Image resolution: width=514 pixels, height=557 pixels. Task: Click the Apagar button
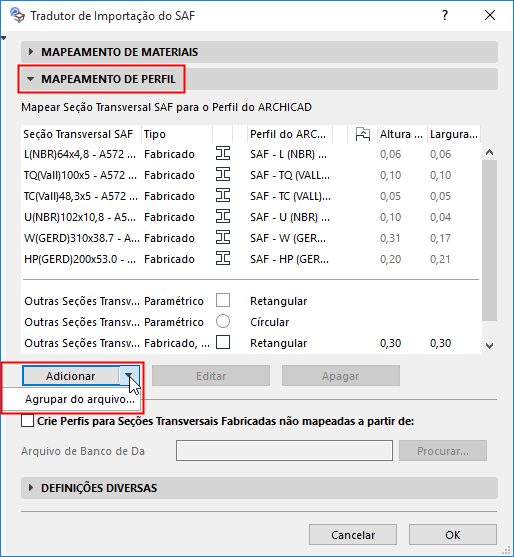click(x=341, y=376)
